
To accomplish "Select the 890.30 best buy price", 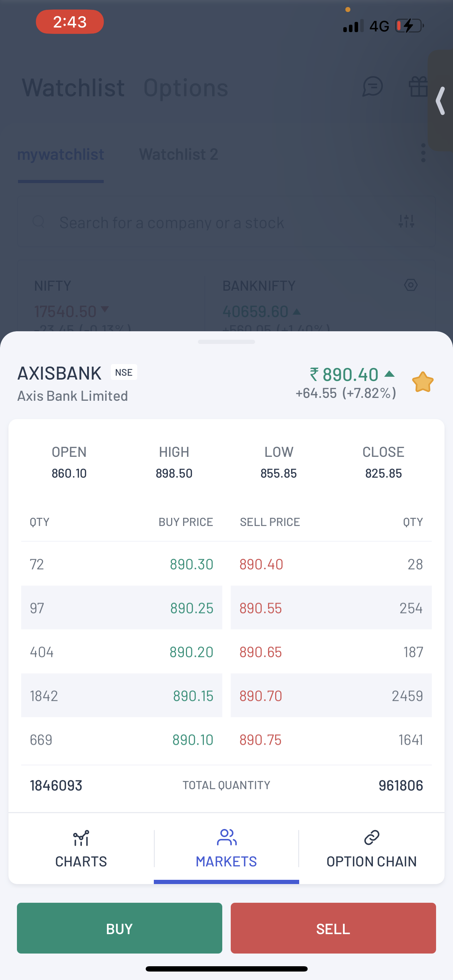I will 191,564.
